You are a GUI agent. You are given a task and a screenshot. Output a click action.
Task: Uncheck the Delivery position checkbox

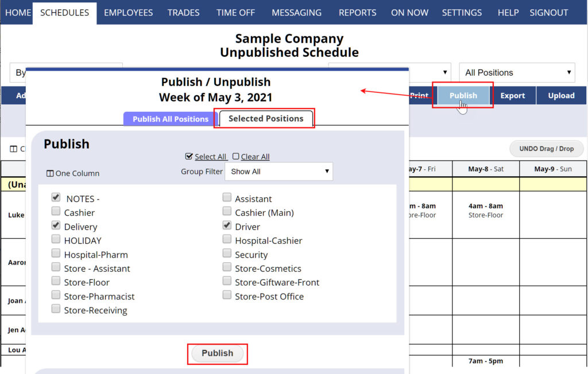56,225
